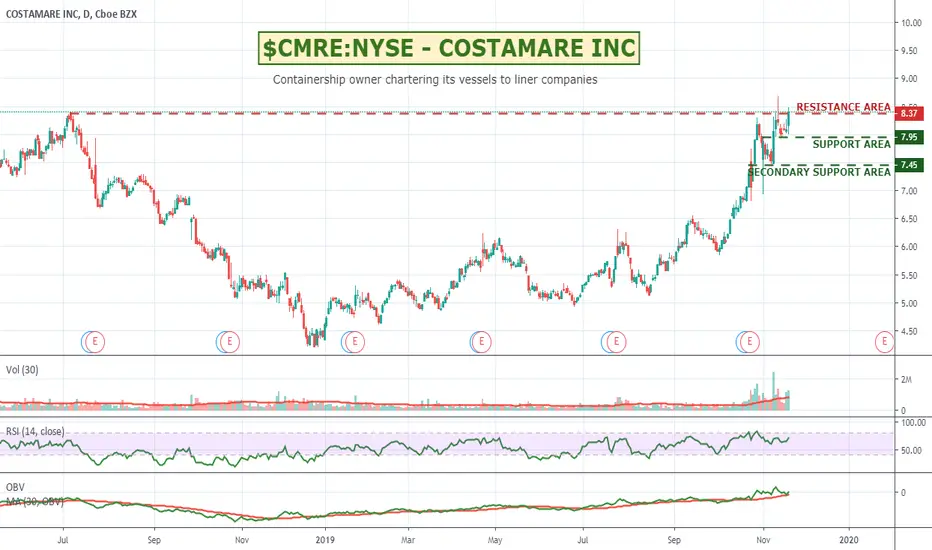Click the 2020 label on time axis

(849, 540)
